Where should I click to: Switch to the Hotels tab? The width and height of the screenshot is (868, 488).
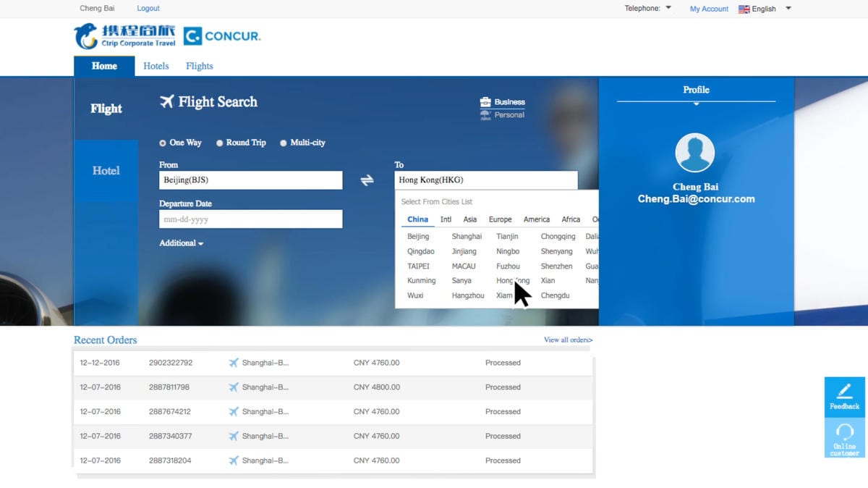click(x=156, y=66)
